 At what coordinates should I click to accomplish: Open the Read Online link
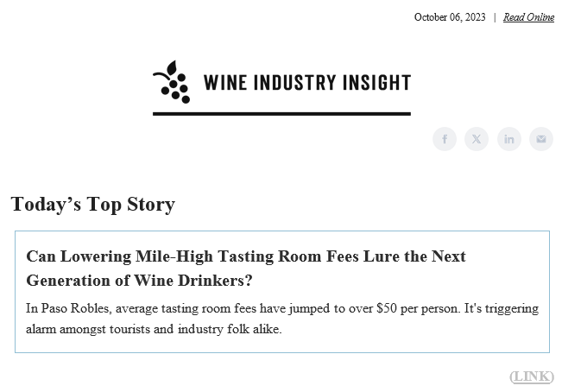pos(528,17)
